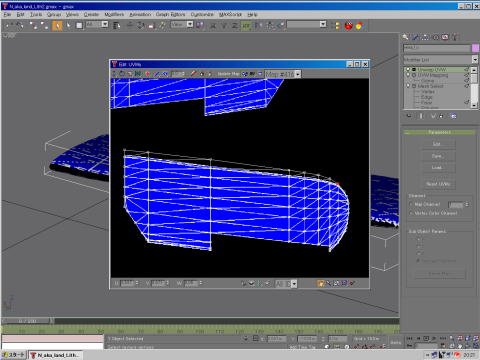The width and height of the screenshot is (480, 360).
Task: Click the Load button in Parameters
Action: coord(437,167)
